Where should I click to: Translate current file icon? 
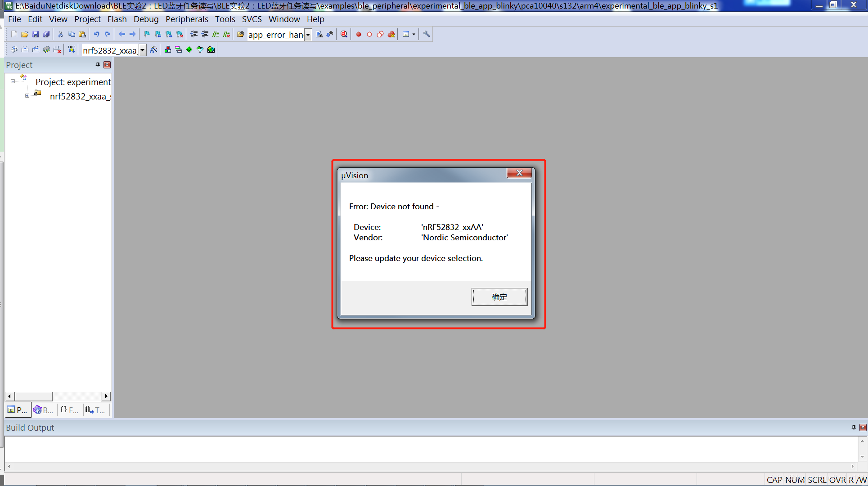click(14, 49)
